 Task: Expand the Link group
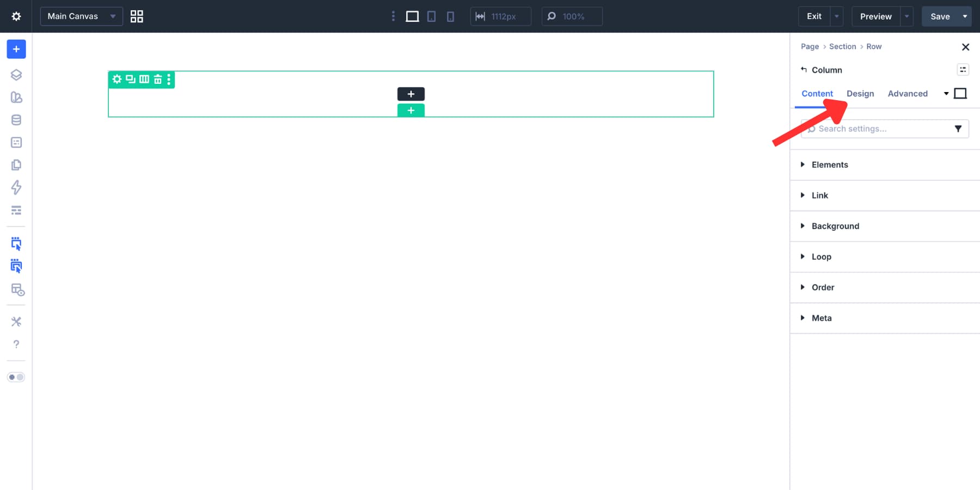pyautogui.click(x=885, y=195)
